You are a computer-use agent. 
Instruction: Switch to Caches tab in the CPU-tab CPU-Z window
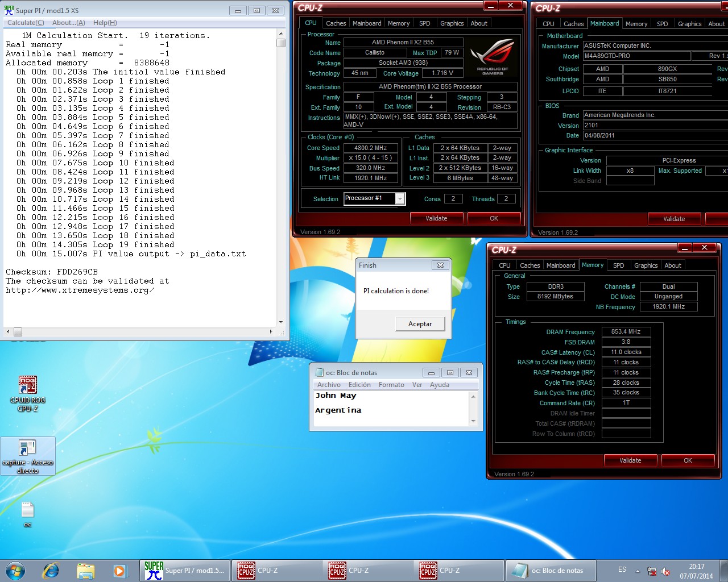pos(336,23)
